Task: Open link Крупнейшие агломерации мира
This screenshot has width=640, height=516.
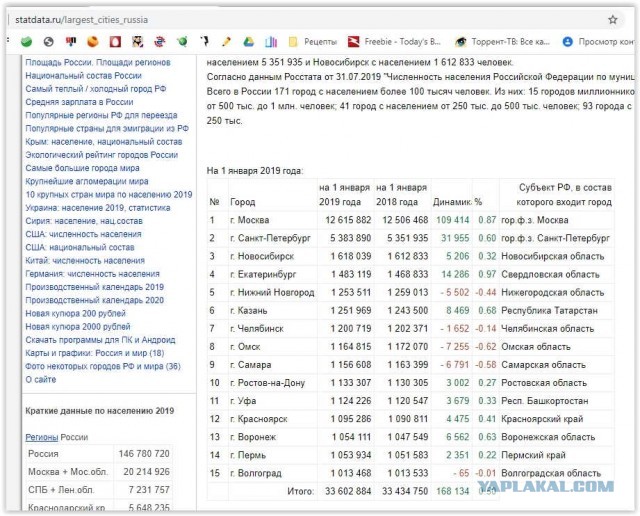Action: click(87, 181)
